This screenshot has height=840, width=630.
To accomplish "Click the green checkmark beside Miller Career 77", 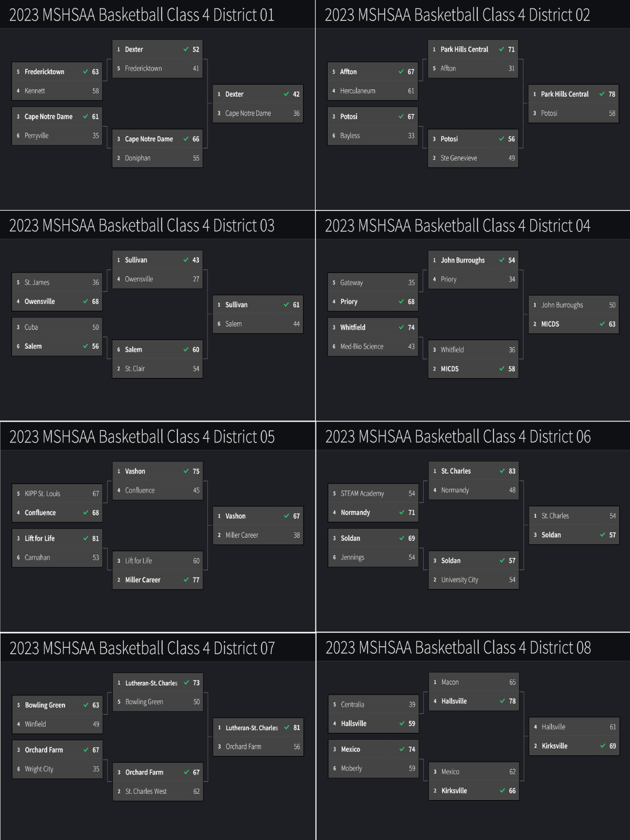I will coord(186,580).
